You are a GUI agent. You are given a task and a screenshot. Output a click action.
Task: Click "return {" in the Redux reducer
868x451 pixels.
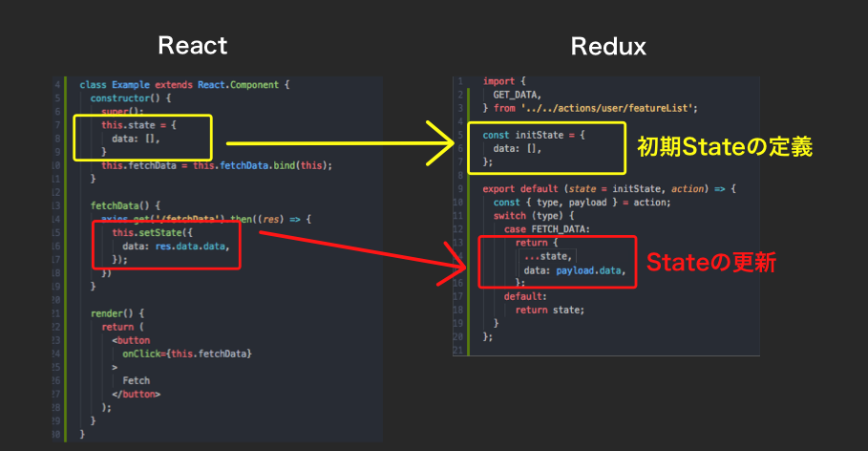click(537, 243)
